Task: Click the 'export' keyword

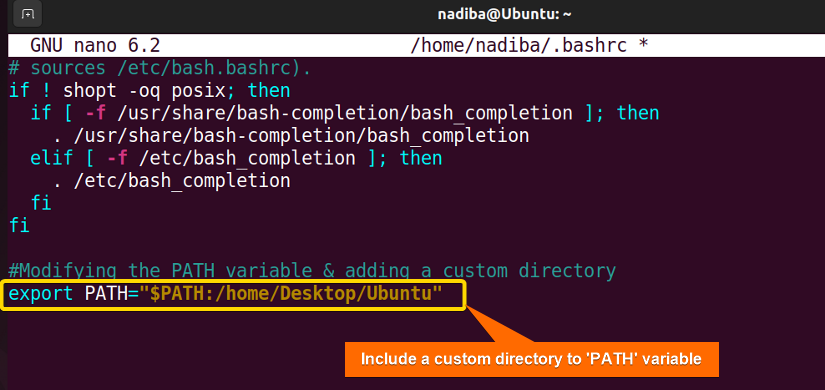Action: point(41,294)
